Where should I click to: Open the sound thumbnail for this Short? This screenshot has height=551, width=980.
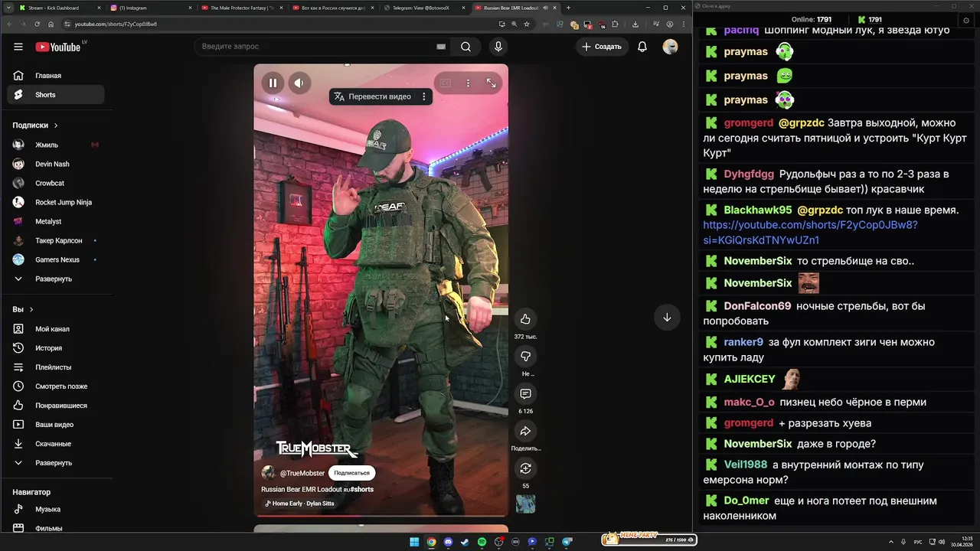(525, 504)
